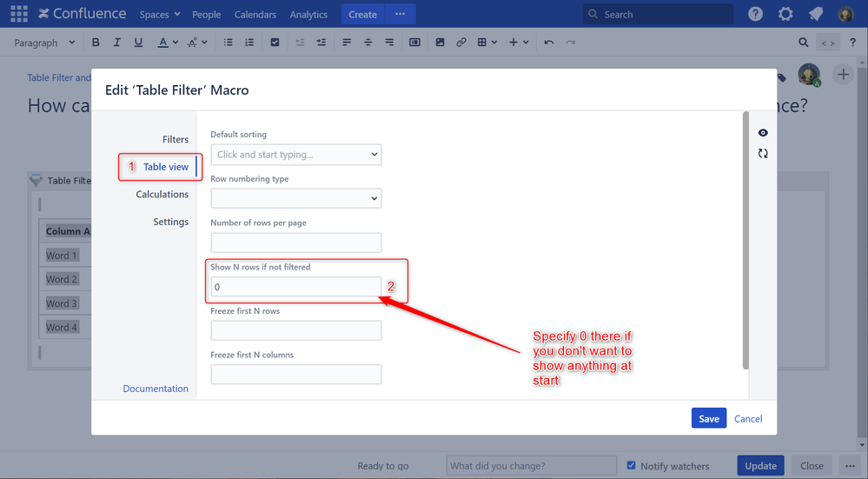Toggle bold formatting
The width and height of the screenshot is (868, 479).
pos(96,43)
